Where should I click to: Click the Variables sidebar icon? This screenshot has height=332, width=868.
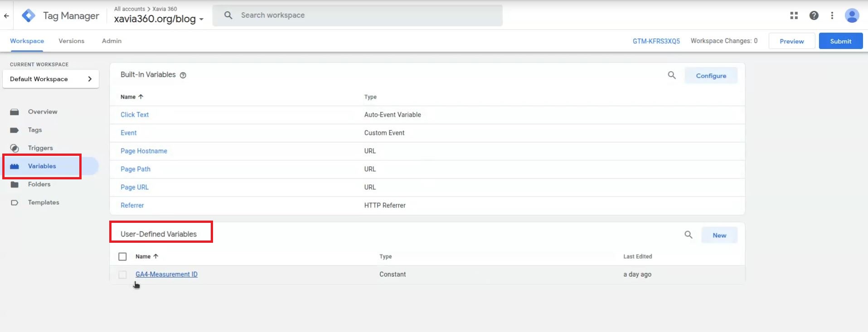[x=15, y=166]
